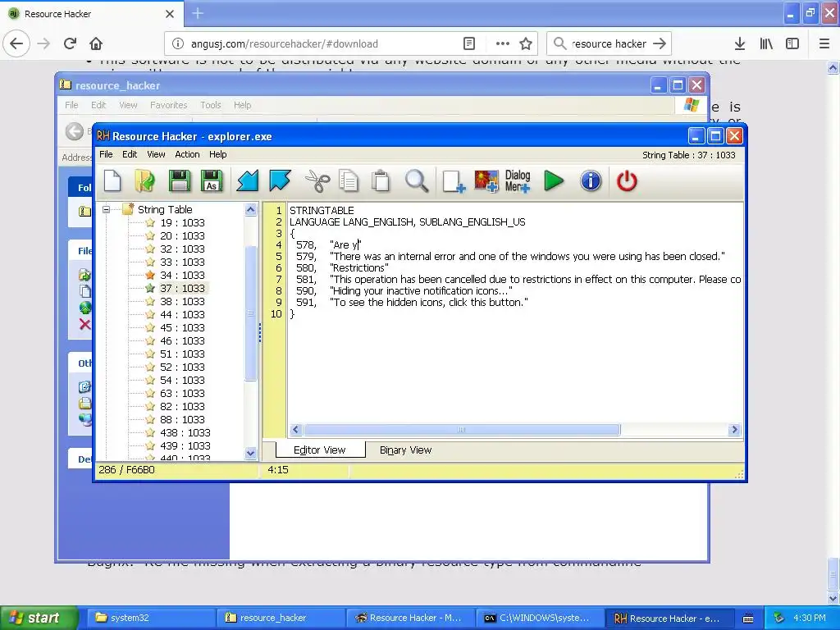Click the red power Exit icon
The width and height of the screenshot is (840, 630).
[627, 181]
